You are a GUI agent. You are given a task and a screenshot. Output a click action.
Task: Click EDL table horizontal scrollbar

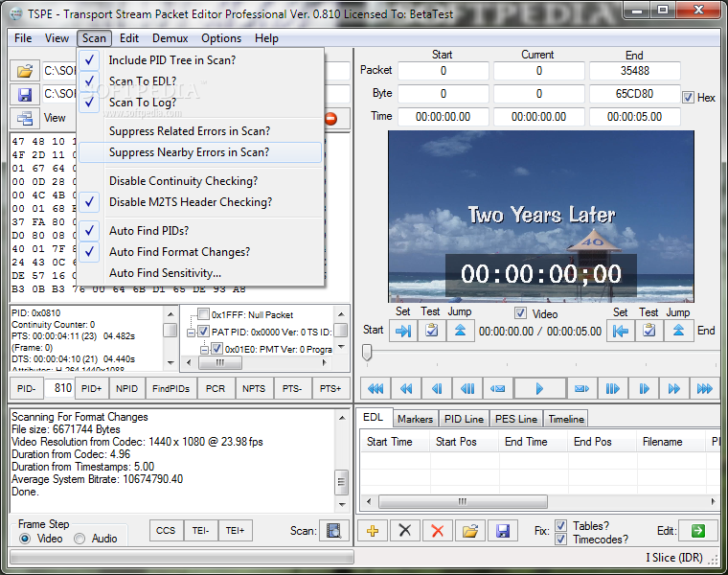[463, 501]
